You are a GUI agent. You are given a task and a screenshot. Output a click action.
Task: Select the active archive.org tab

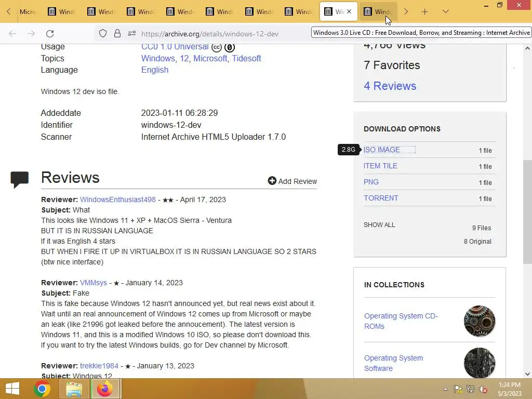(338, 12)
